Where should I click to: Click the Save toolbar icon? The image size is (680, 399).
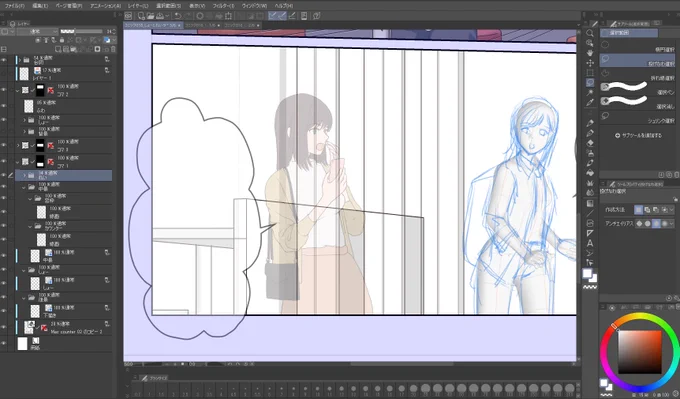(x=160, y=16)
